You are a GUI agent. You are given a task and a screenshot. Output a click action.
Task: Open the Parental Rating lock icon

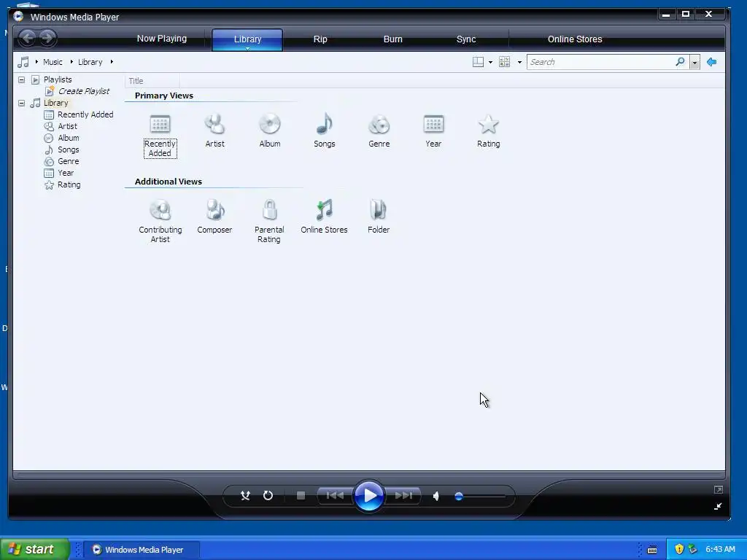click(270, 210)
